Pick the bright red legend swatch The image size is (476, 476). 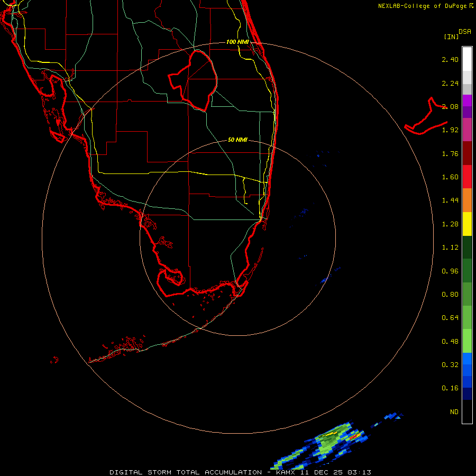[467, 177]
